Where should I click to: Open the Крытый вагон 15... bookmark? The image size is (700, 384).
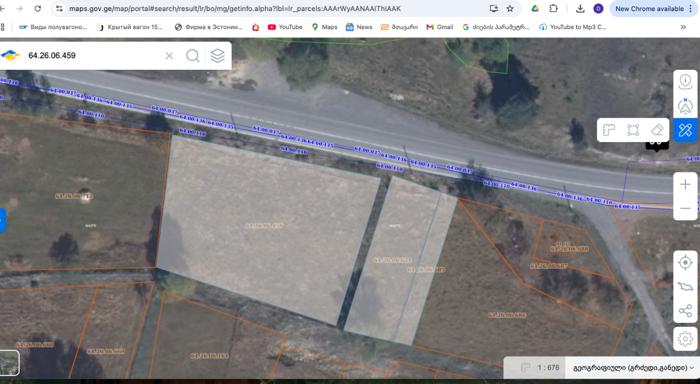coord(130,27)
